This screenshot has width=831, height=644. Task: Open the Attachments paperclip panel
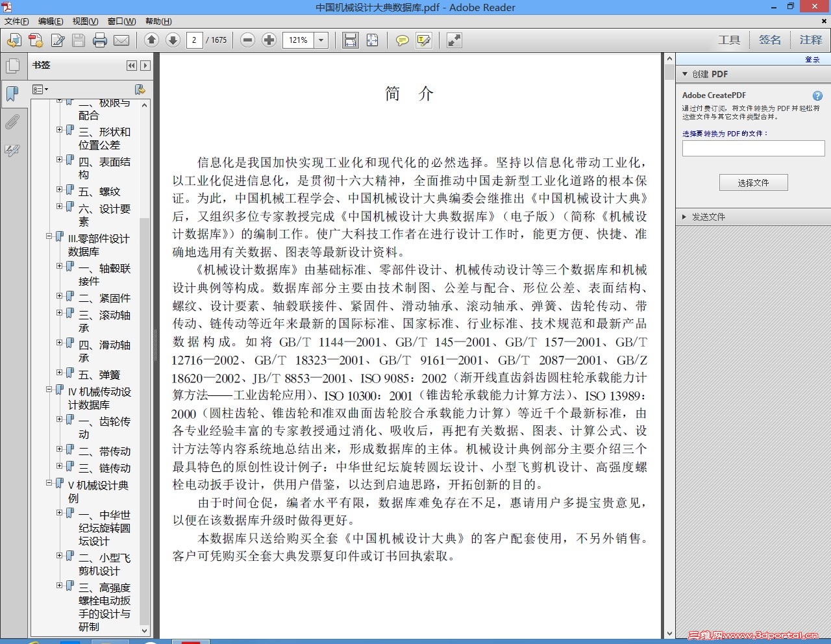[x=13, y=121]
